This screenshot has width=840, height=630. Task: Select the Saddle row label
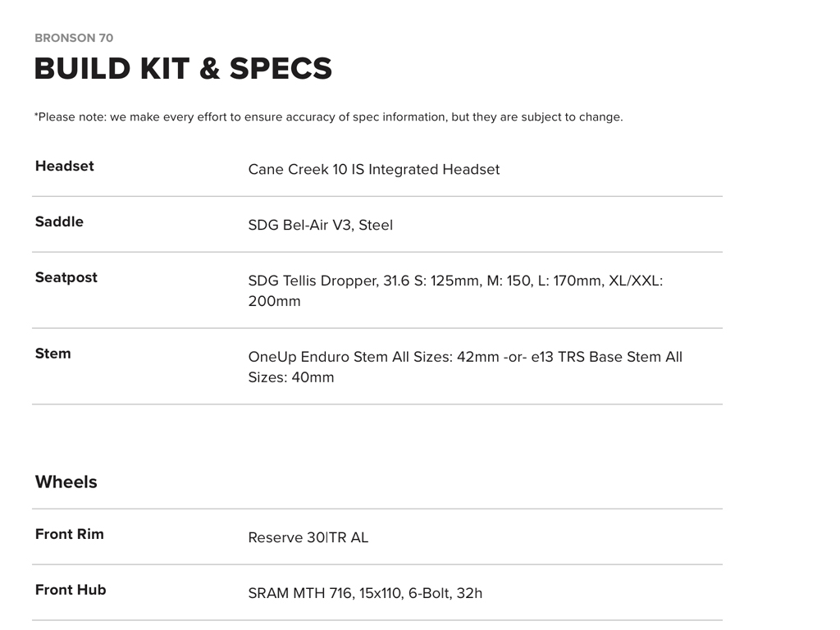coord(59,221)
